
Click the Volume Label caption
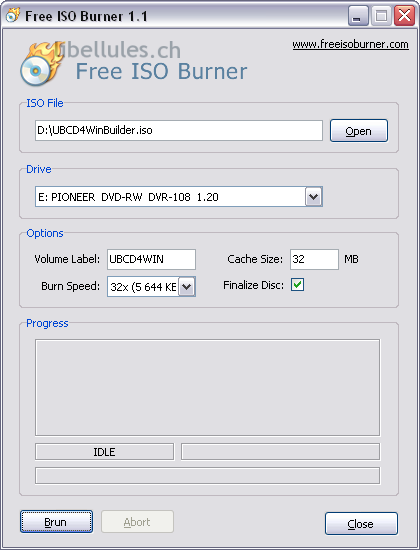point(67,259)
